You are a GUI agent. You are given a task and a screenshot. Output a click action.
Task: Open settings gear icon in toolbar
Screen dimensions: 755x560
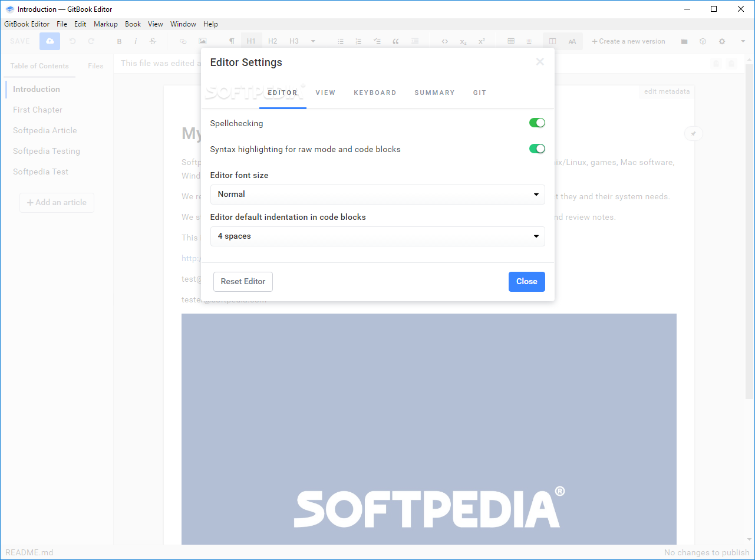click(722, 41)
